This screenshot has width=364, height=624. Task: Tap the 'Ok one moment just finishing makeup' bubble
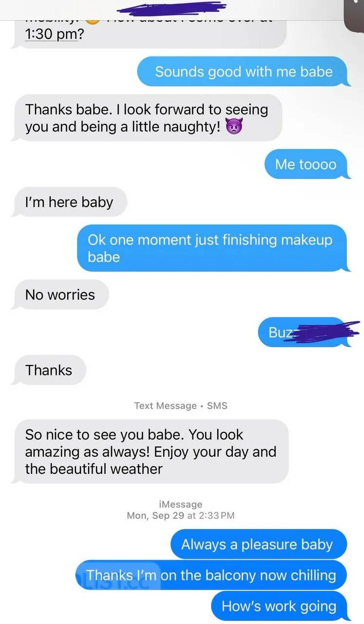213,248
